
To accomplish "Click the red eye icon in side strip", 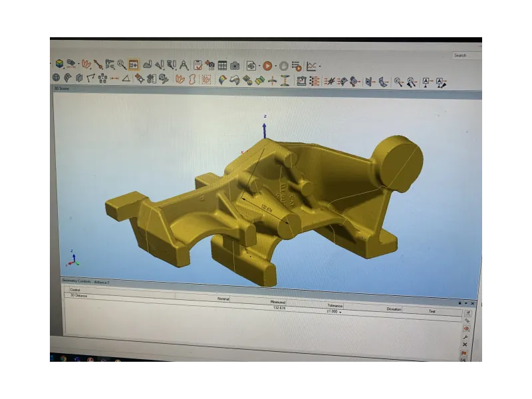I will [x=467, y=329].
